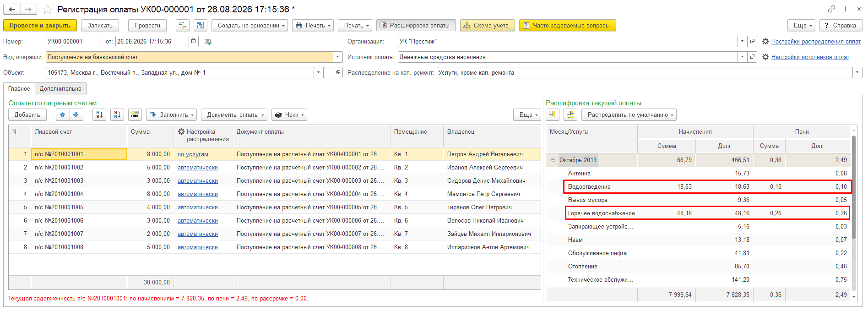This screenshot has width=868, height=311.
Task: Open the Организация dropdown list
Action: tap(742, 41)
